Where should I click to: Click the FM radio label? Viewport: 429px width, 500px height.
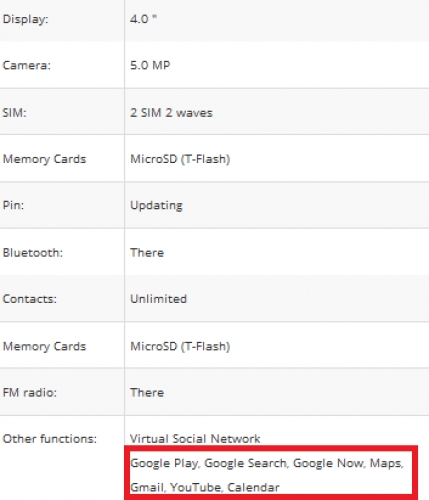tap(30, 392)
